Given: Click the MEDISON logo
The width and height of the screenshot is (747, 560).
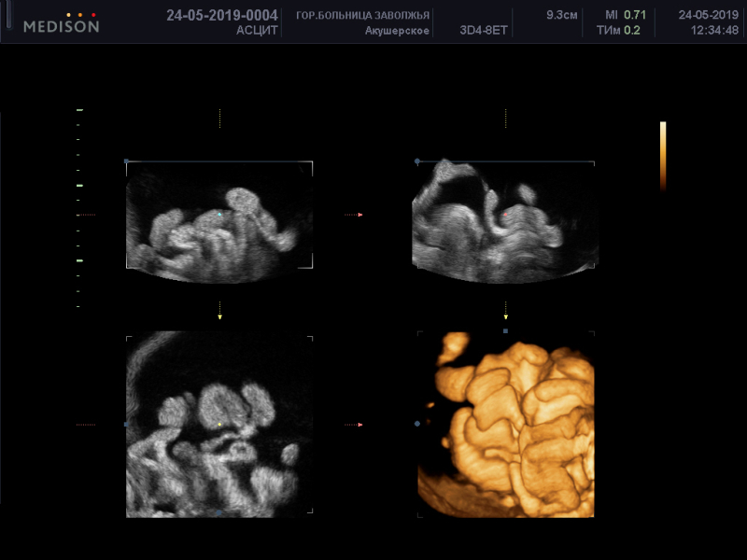Looking at the screenshot, I should (62, 23).
